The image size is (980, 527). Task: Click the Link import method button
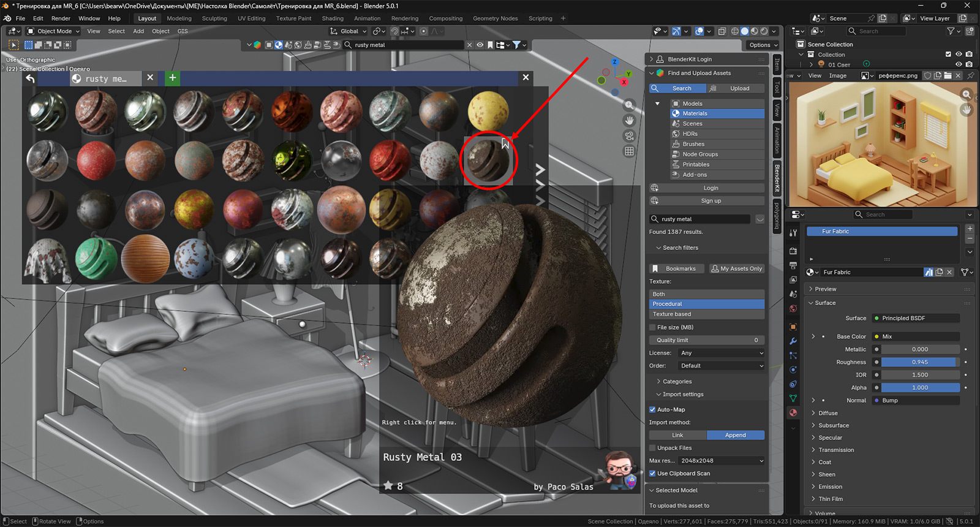point(677,435)
